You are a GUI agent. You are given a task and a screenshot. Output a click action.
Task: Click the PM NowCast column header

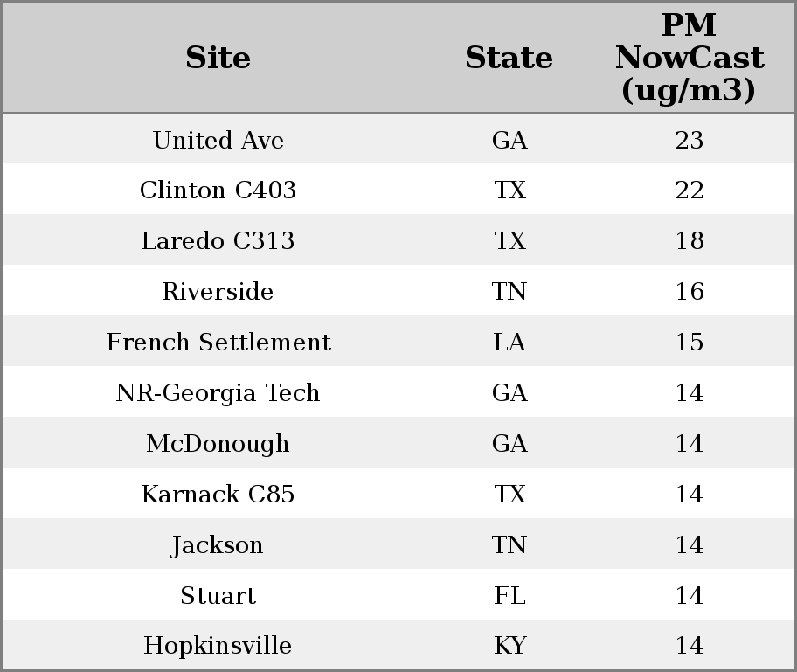[x=689, y=58]
